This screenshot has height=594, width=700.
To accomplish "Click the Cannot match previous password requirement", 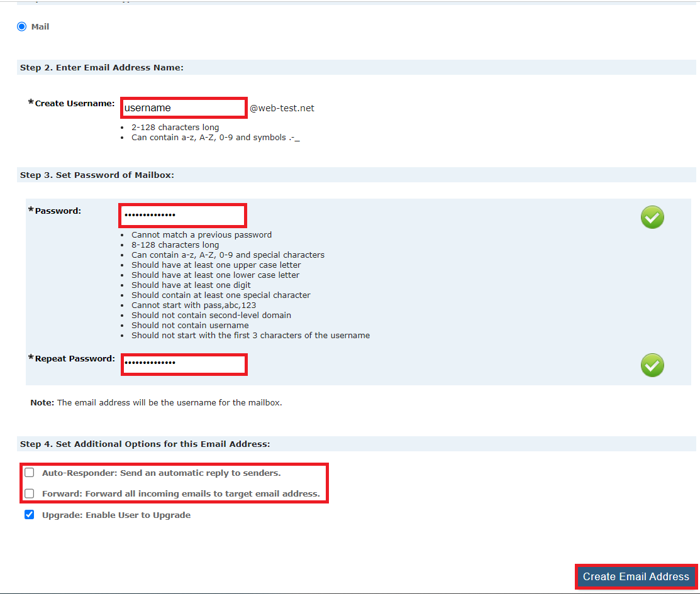I will tap(201, 234).
